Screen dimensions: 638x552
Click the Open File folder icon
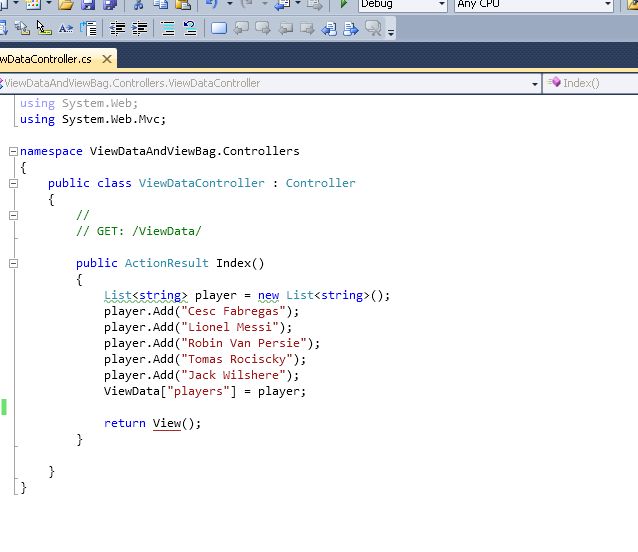(x=65, y=4)
